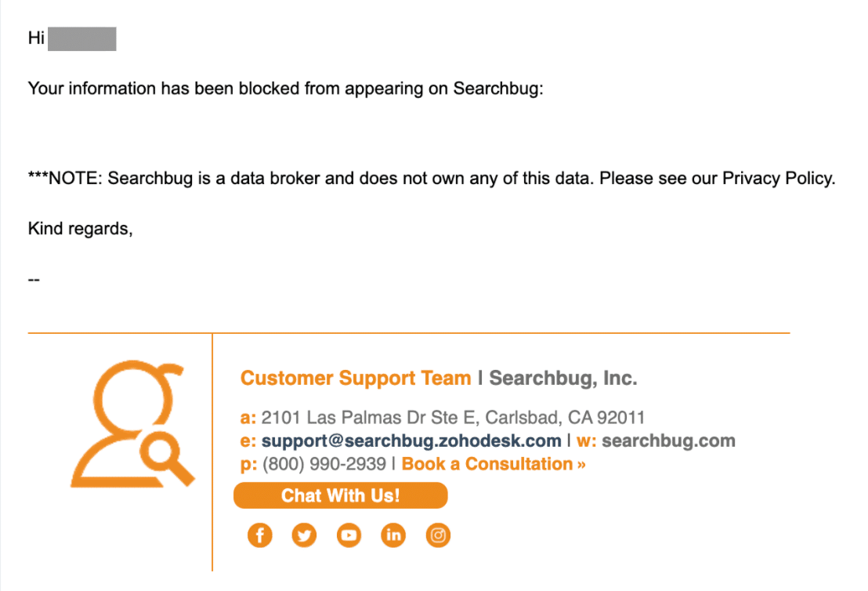Click the redacted name after Hi
Screen dimensions: 868x591
(82, 38)
